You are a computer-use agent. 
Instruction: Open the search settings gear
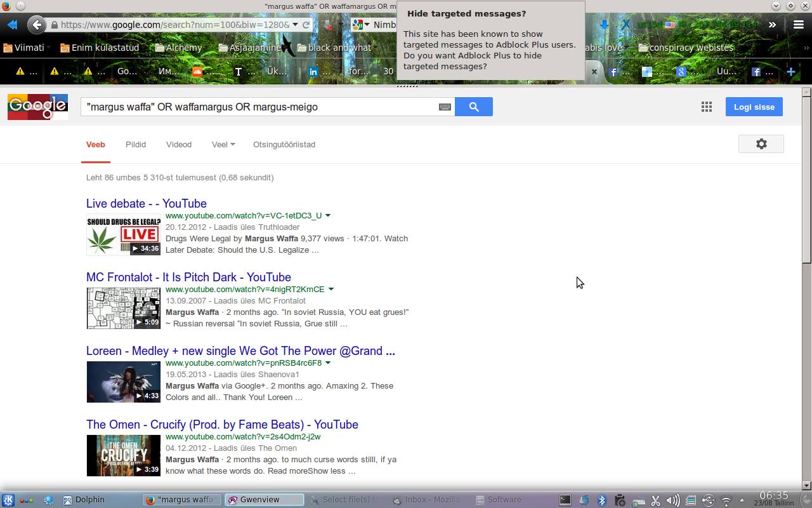(x=761, y=144)
